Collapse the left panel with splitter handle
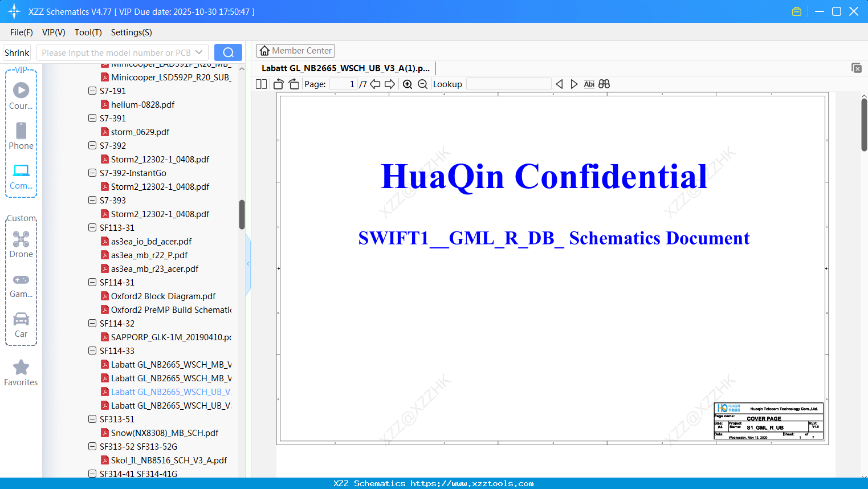The width and height of the screenshot is (868, 489). (248, 264)
